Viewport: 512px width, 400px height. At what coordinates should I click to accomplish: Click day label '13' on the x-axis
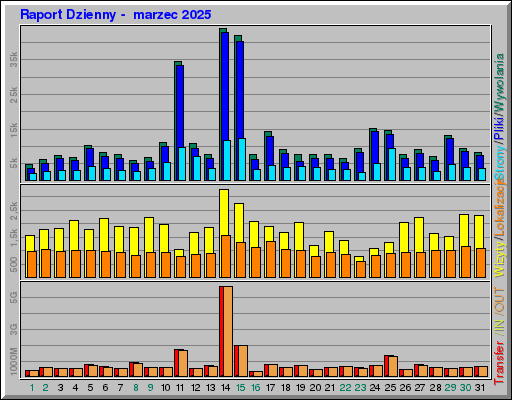(210, 388)
